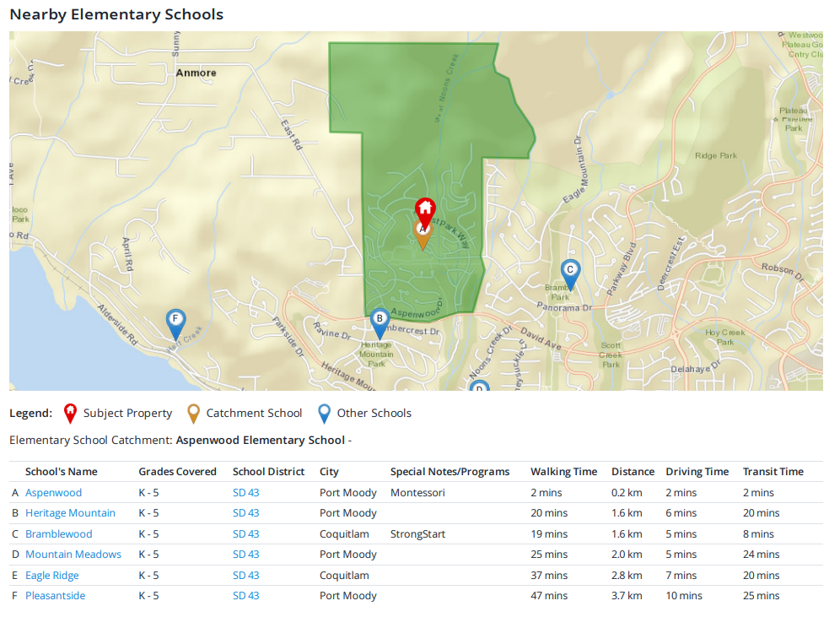Viewport: 840px width, 617px height.
Task: Click the Robson Dr road label
Action: (x=782, y=272)
